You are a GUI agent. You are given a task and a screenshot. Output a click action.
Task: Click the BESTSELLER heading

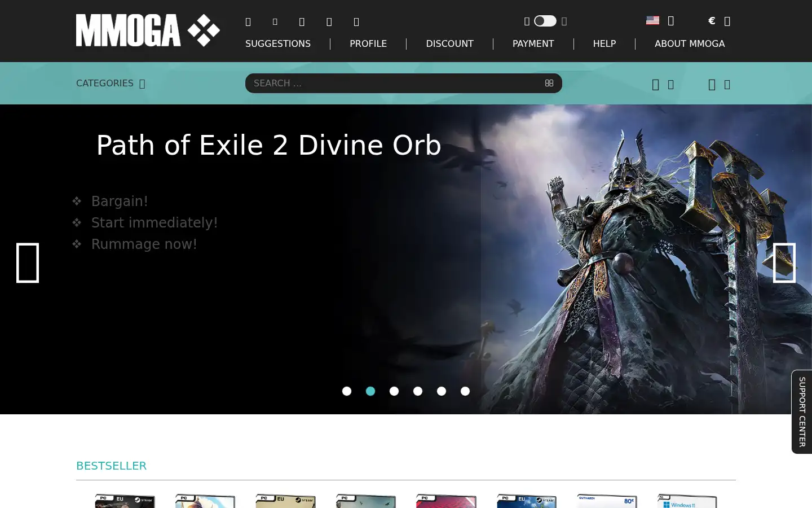pyautogui.click(x=111, y=466)
